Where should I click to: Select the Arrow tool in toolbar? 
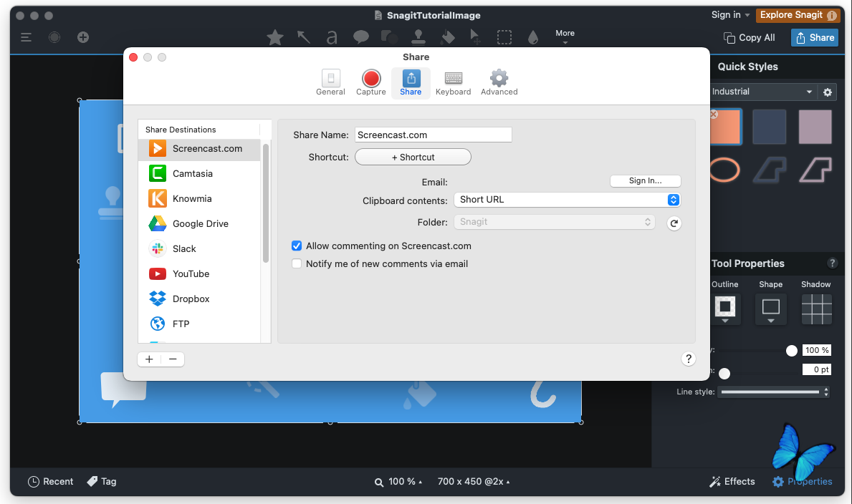(x=304, y=37)
